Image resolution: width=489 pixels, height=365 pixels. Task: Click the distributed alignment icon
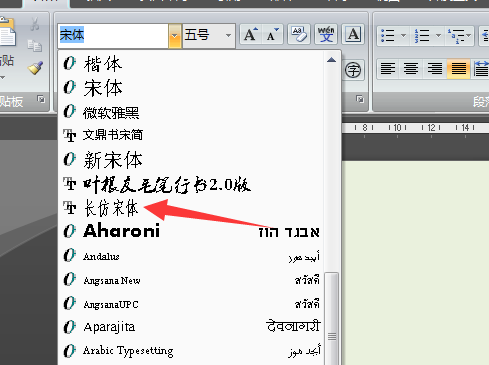(x=481, y=69)
